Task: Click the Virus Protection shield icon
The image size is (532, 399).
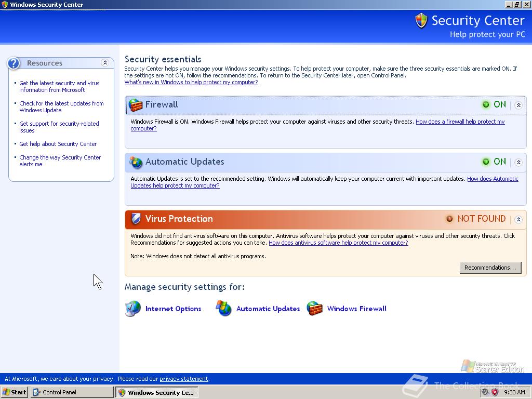Action: [x=136, y=219]
